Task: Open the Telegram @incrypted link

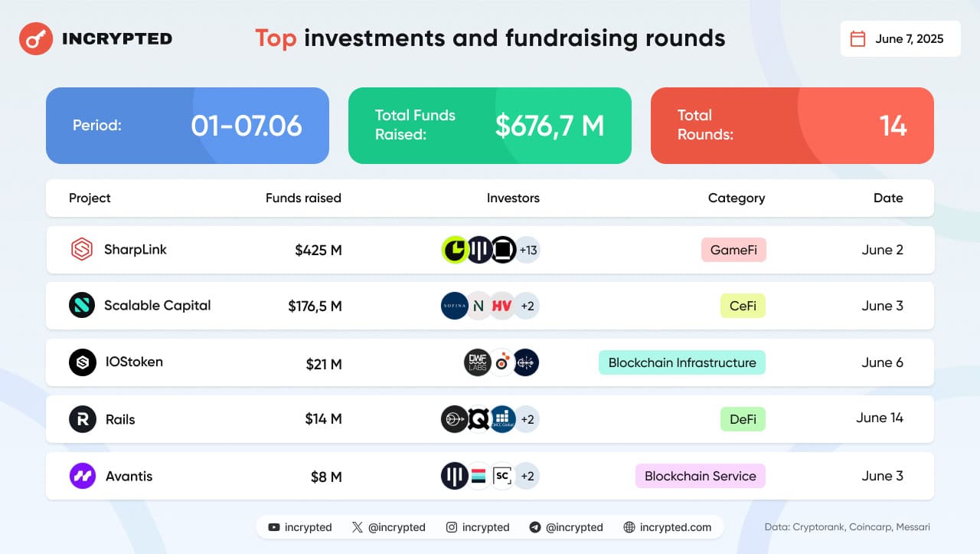Action: coord(567,527)
